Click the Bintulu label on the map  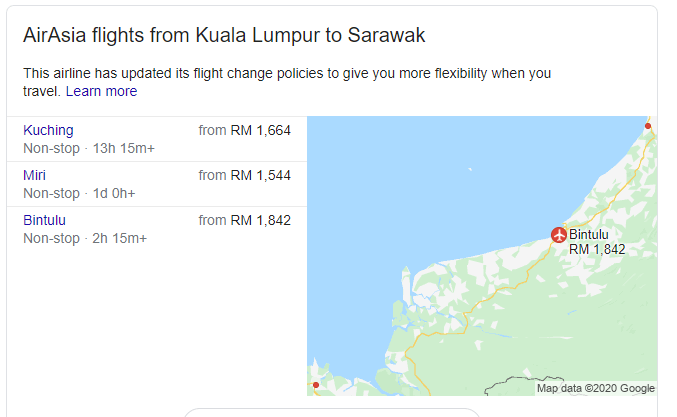tap(588, 234)
